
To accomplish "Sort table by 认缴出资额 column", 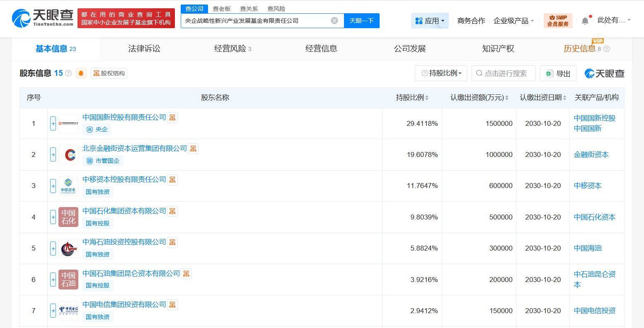I will point(507,98).
